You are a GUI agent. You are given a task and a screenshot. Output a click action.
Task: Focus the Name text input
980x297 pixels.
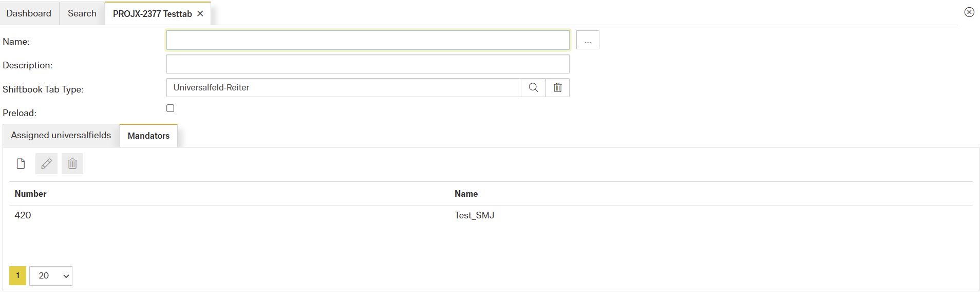[367, 41]
